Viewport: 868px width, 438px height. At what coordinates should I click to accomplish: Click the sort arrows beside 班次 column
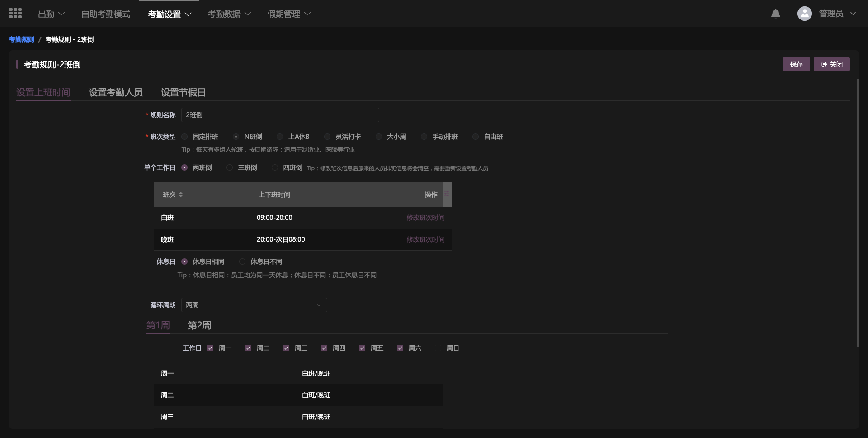(181, 195)
